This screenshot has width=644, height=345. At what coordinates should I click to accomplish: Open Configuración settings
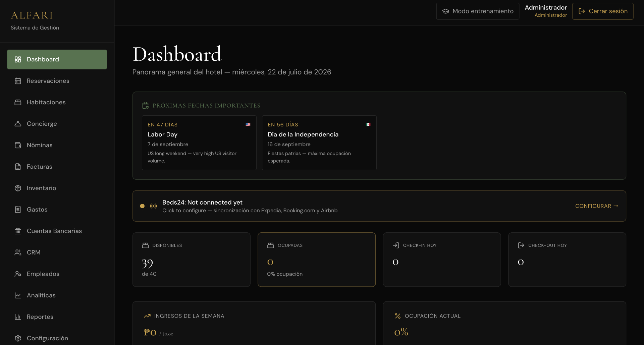click(57, 337)
